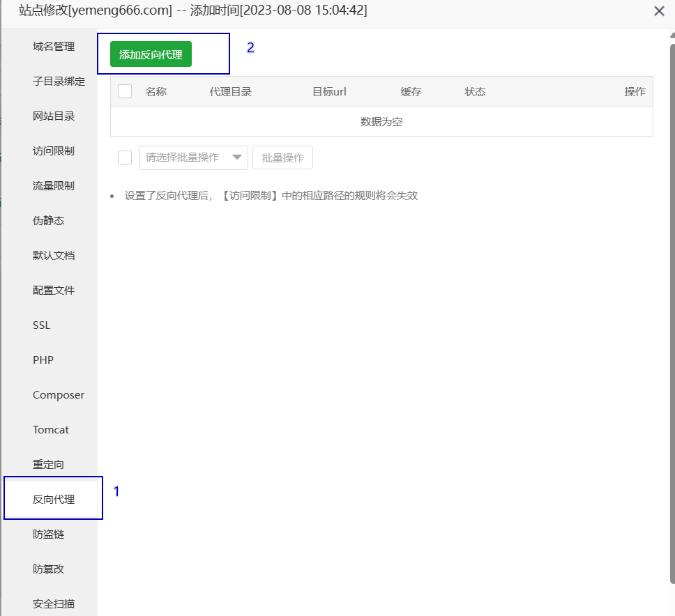Click the 添加反向代理 green button
The height and width of the screenshot is (616, 675).
151,55
